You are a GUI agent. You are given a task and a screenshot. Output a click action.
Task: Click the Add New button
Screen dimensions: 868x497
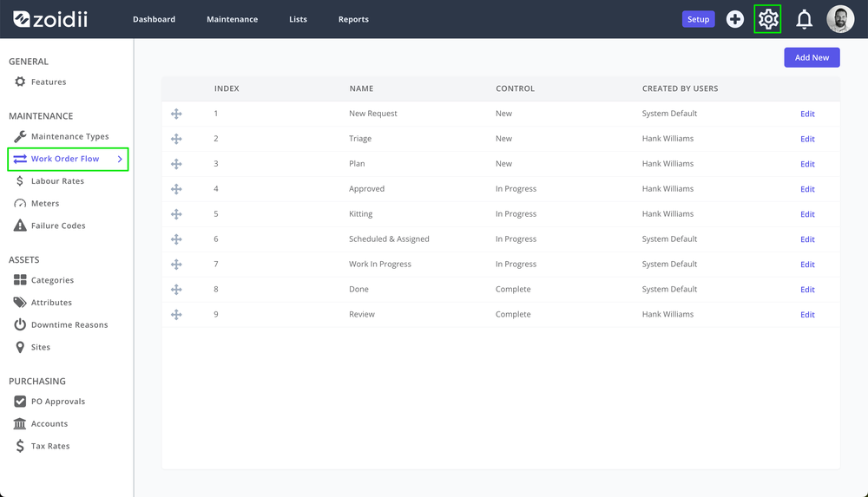point(812,57)
